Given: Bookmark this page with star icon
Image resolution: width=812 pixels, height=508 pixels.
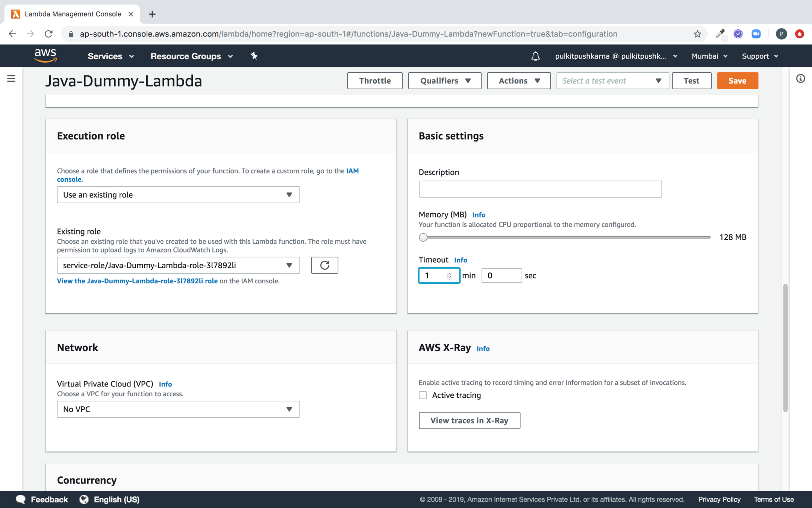Looking at the screenshot, I should tap(697, 34).
